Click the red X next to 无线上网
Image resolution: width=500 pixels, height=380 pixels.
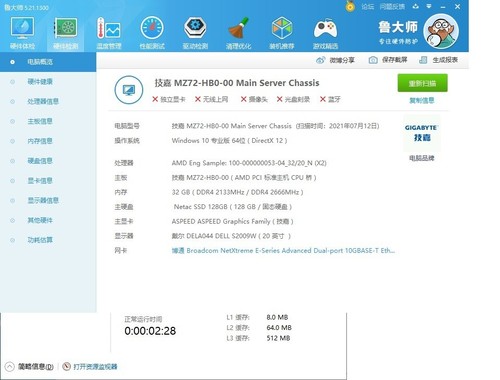[x=198, y=99]
